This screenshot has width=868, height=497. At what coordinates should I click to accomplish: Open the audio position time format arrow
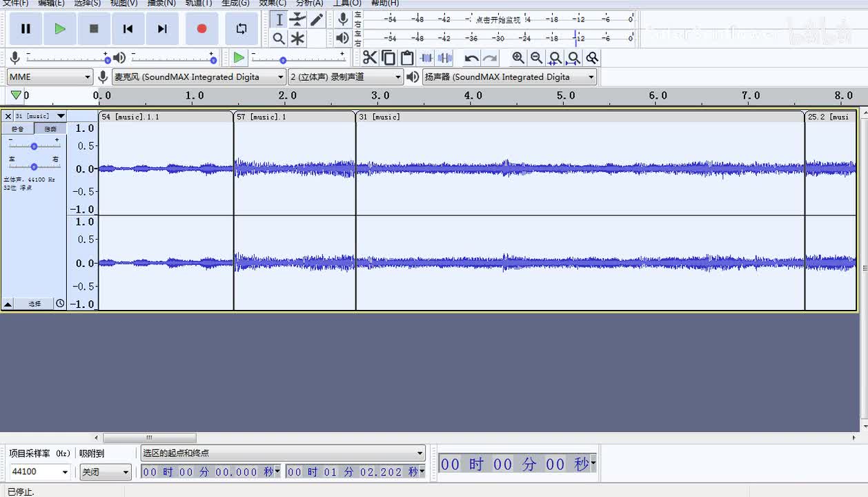point(593,464)
